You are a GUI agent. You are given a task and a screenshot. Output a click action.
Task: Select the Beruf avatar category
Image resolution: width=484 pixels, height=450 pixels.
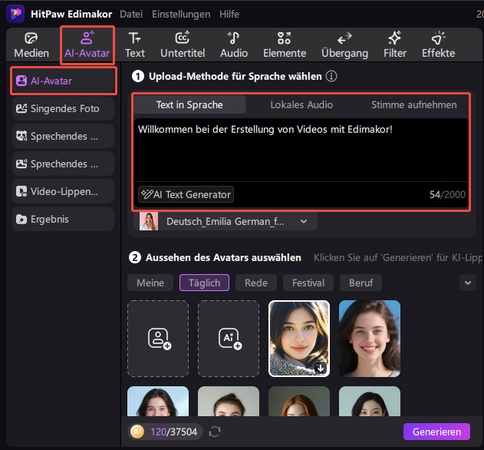pos(361,283)
